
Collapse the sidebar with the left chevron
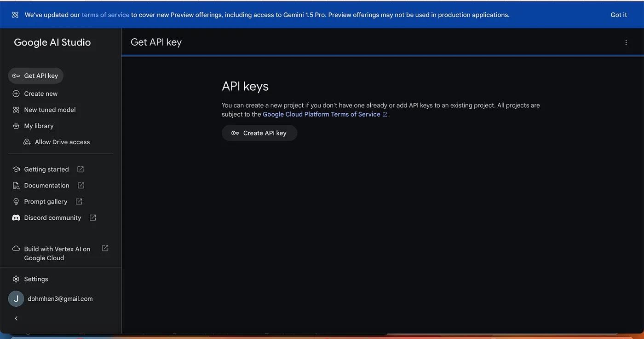tap(16, 318)
